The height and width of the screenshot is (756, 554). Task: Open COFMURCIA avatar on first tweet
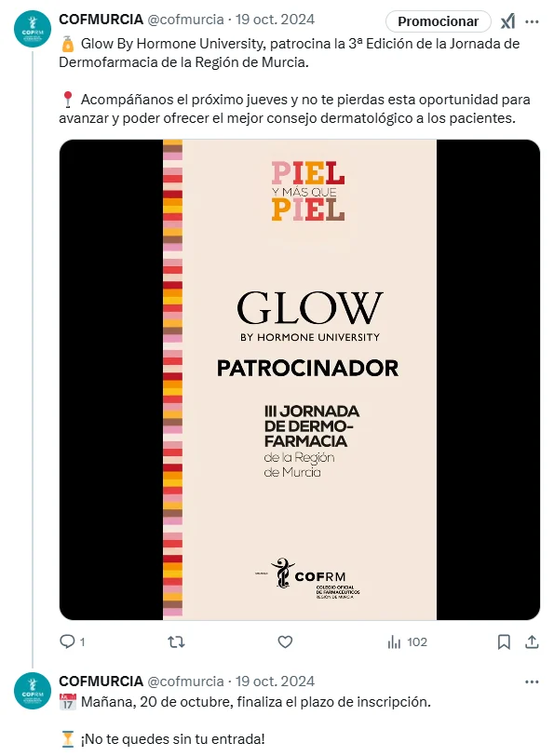click(33, 29)
